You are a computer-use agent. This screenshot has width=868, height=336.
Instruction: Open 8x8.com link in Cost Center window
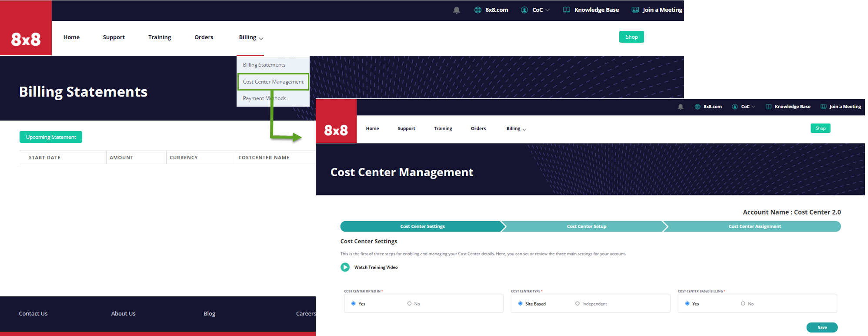pyautogui.click(x=713, y=107)
